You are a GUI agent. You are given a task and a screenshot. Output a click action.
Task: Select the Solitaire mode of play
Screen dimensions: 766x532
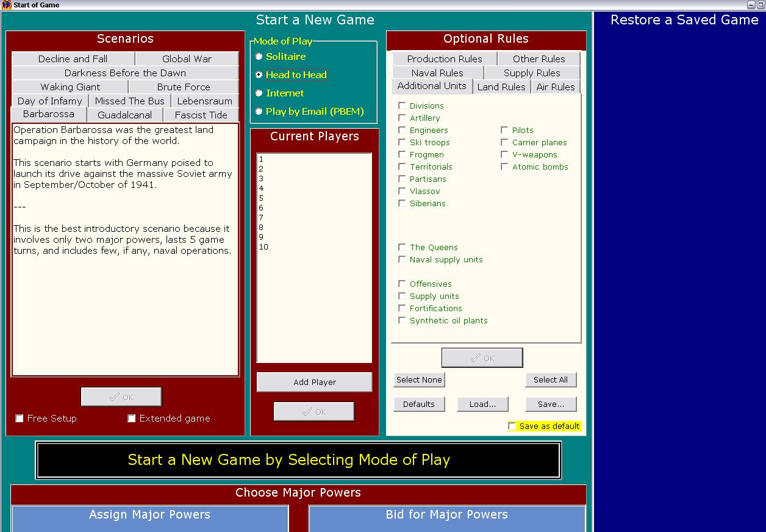coord(259,57)
